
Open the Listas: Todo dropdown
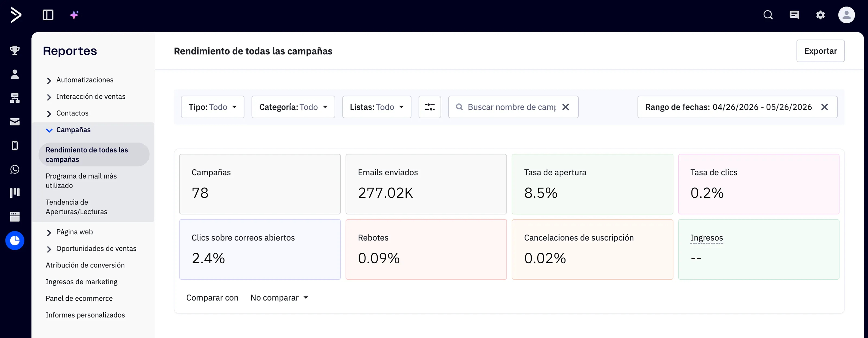pyautogui.click(x=377, y=107)
